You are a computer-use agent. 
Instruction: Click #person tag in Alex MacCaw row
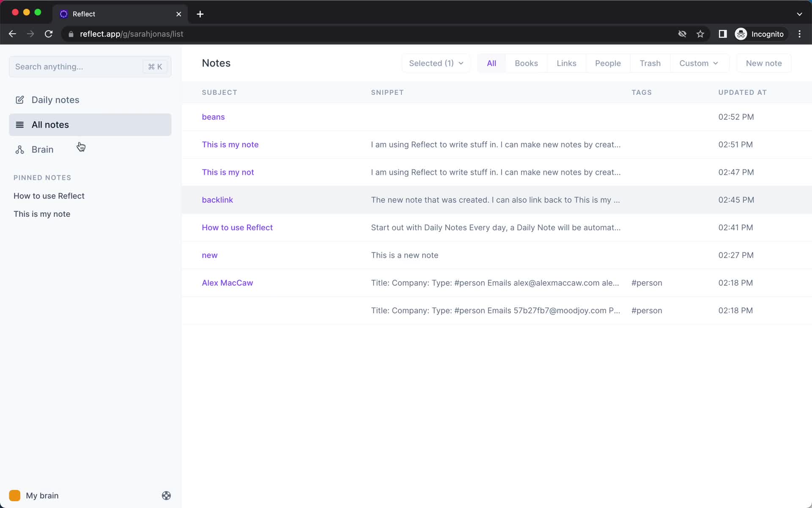(x=647, y=283)
